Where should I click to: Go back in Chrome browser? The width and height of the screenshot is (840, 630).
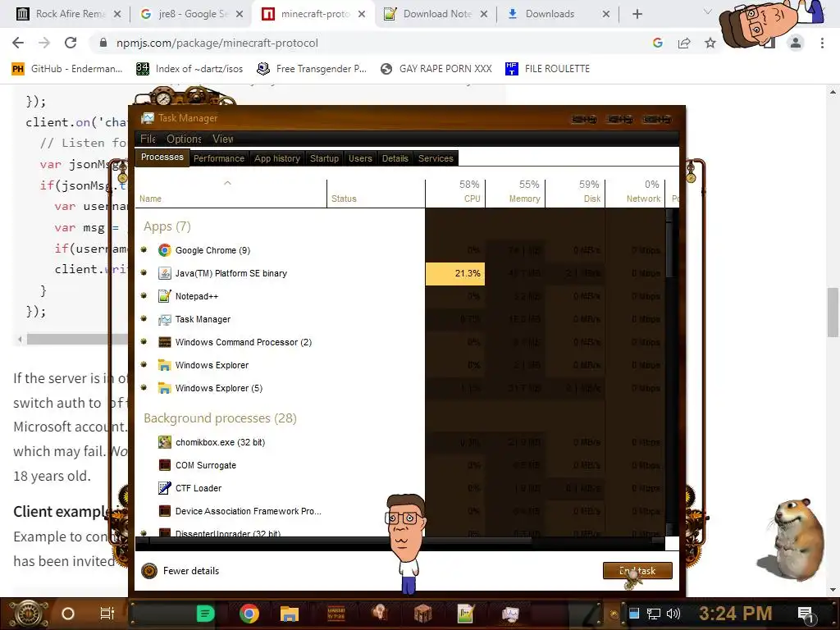tap(18, 43)
